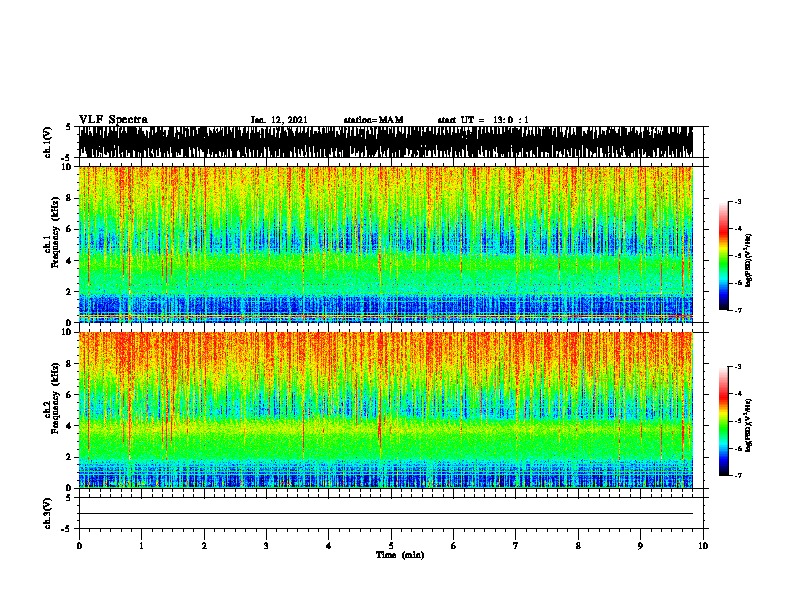Image resolution: width=792 pixels, height=612 pixels.
Task: Click the log(PSD) label of ch.2 color bar
Action: [x=749, y=425]
